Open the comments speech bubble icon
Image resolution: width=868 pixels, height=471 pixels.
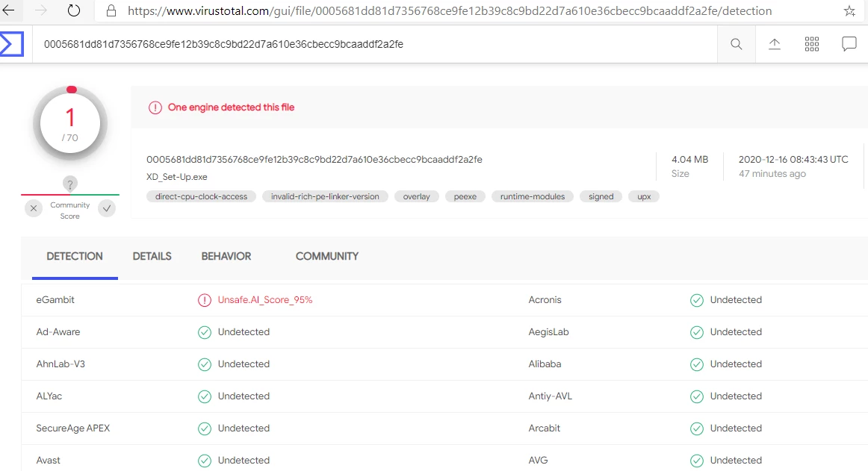click(849, 44)
